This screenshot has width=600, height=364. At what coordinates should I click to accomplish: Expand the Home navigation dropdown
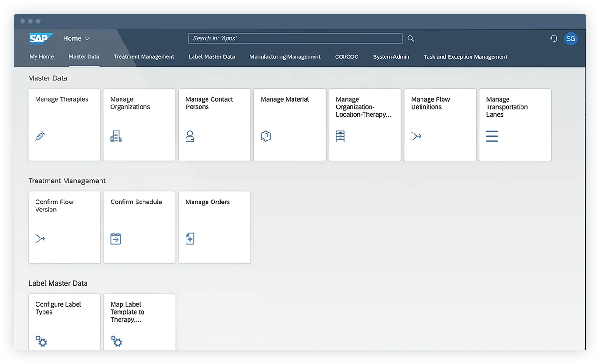click(76, 38)
